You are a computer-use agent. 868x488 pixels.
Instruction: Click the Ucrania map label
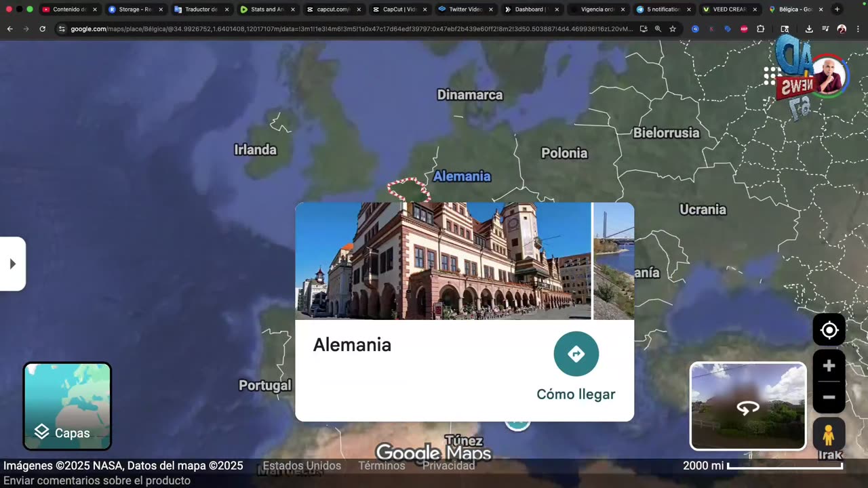click(703, 209)
